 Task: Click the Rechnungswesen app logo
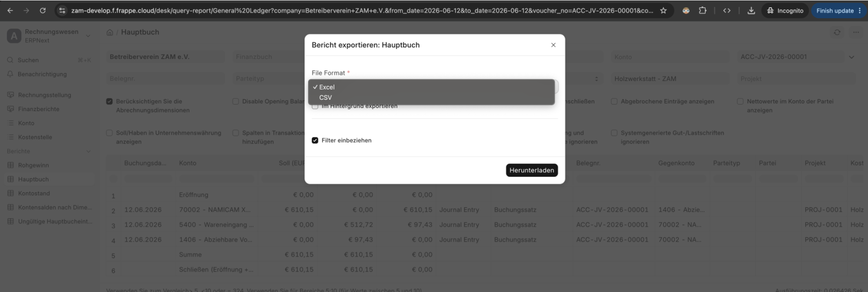[x=14, y=36]
